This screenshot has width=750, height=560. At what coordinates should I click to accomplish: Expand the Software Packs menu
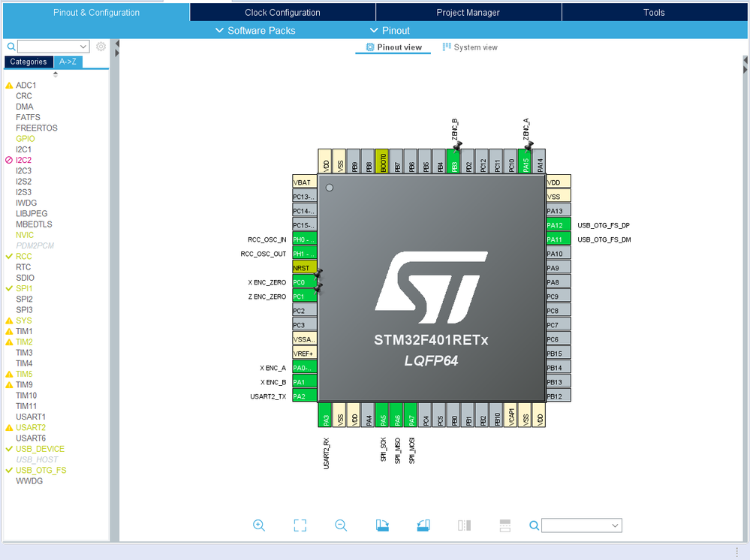(x=255, y=31)
